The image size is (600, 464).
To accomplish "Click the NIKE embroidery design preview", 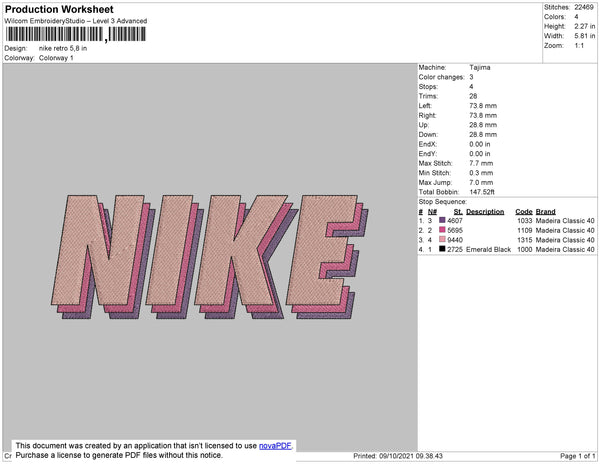I will pos(210,257).
